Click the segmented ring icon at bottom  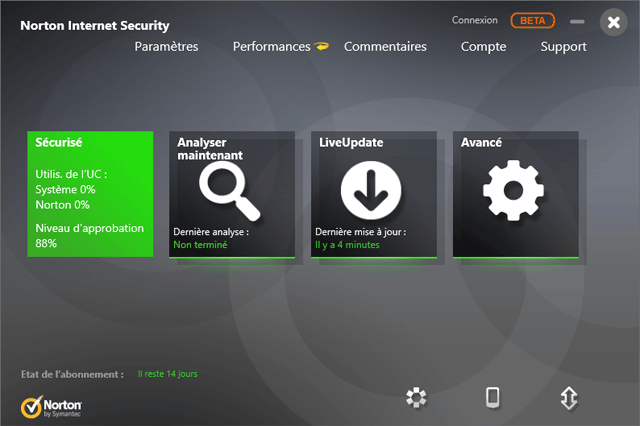[416, 398]
